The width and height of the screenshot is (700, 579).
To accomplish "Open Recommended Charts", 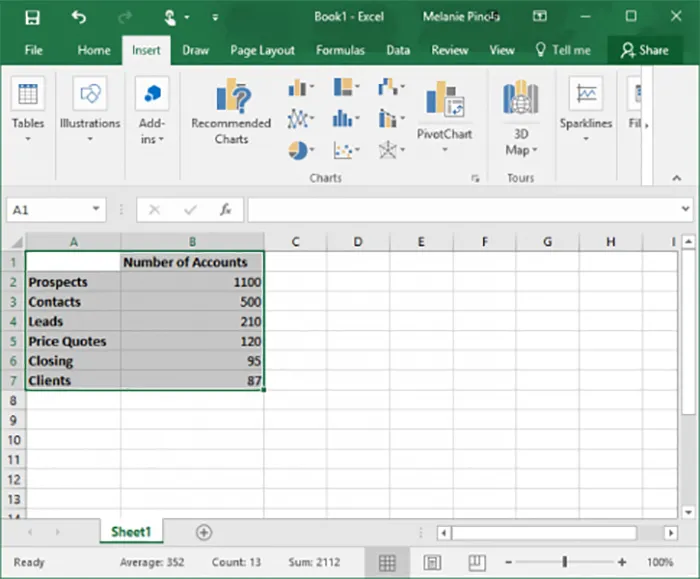I will click(231, 111).
